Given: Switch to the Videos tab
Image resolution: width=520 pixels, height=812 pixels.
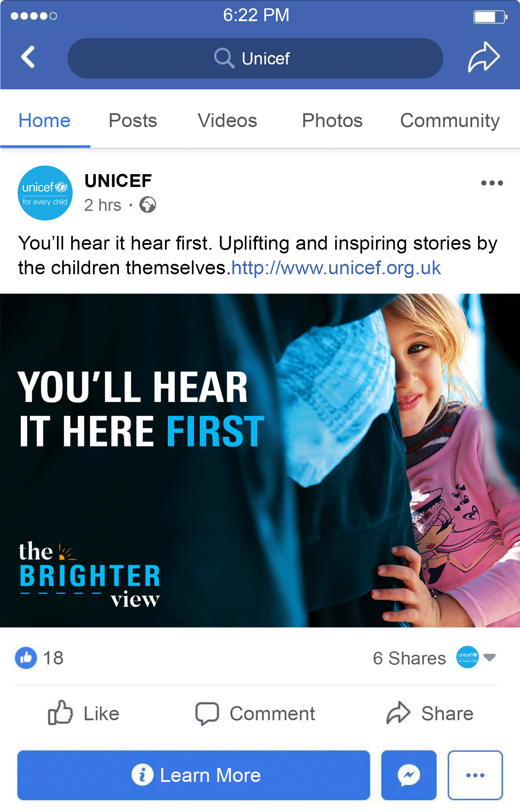Looking at the screenshot, I should (227, 121).
